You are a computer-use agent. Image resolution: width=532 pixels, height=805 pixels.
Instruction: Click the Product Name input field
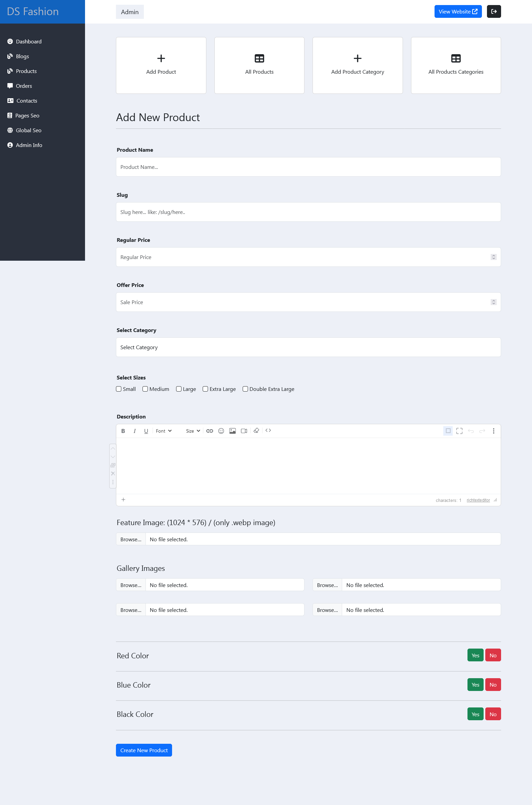[308, 167]
